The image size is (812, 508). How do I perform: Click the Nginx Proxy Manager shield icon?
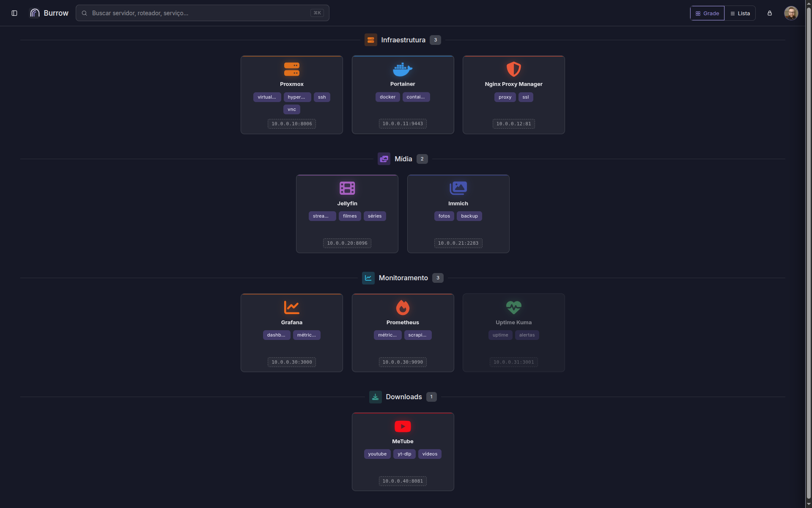point(513,69)
